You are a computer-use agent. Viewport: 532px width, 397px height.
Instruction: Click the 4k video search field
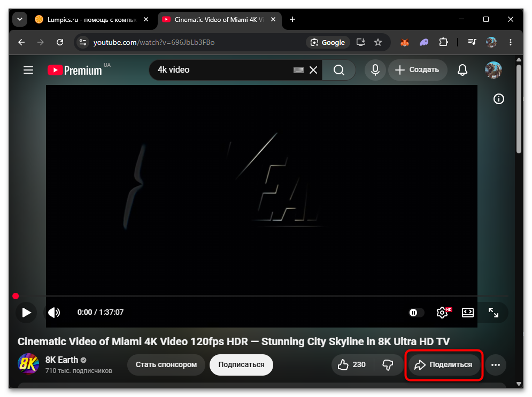coord(224,70)
